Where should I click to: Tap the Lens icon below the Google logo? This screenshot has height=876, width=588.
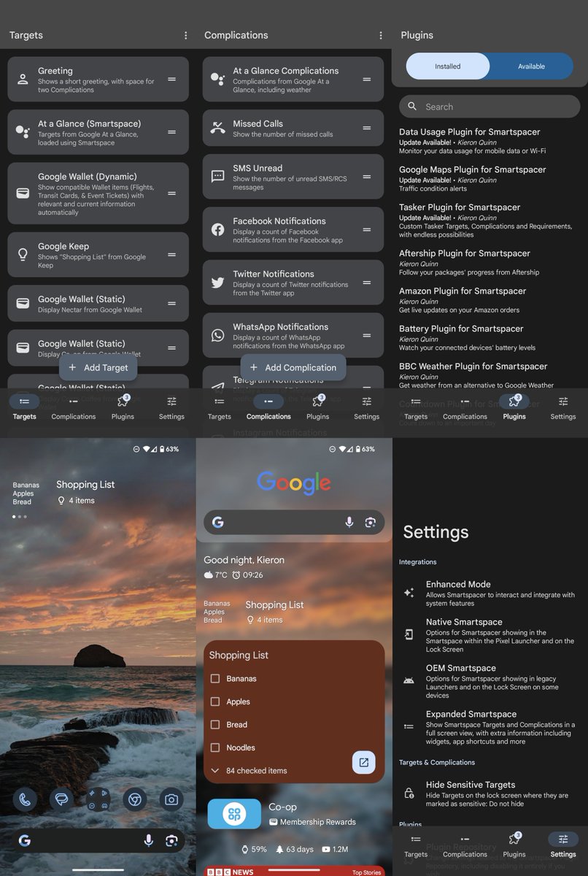coord(371,522)
